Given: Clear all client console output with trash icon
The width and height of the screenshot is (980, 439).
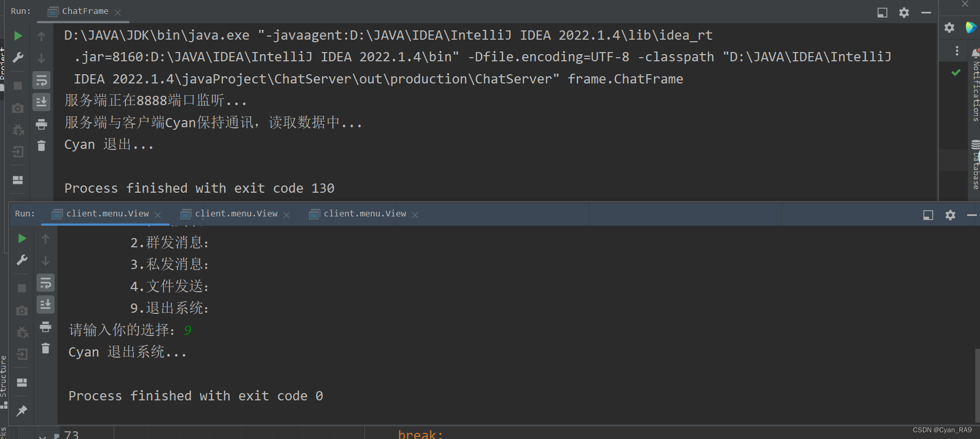Looking at the screenshot, I should click(46, 348).
